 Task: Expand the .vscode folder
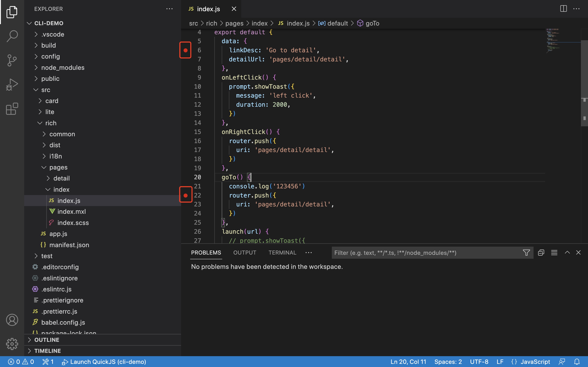(x=103, y=34)
